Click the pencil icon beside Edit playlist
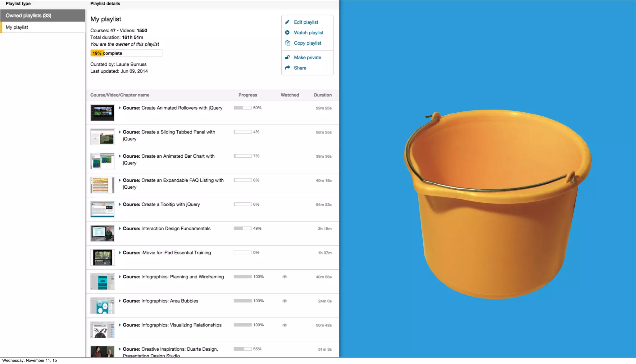Image resolution: width=636 pixels, height=364 pixels. [287, 22]
